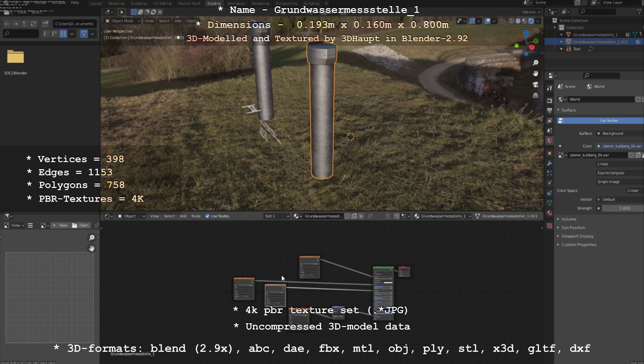Open the 3DC2Blender folder
644x364 pixels.
[x=15, y=57]
